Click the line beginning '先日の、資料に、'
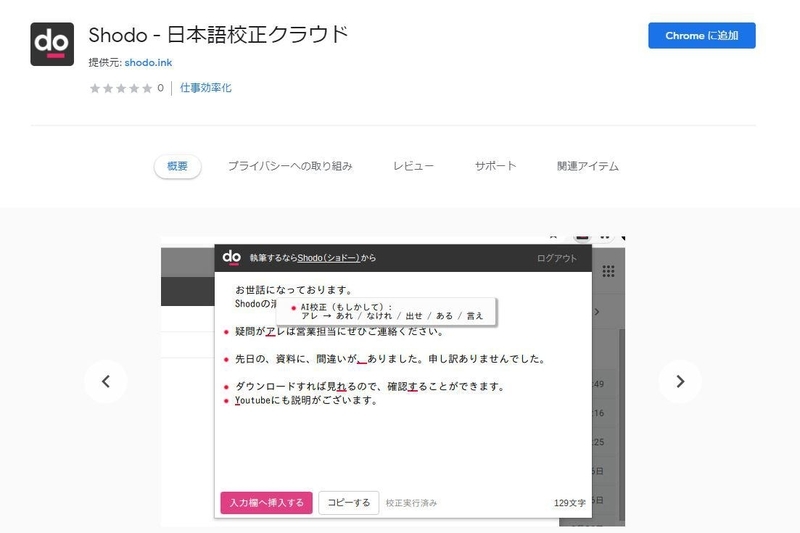The image size is (800, 533). [390, 359]
